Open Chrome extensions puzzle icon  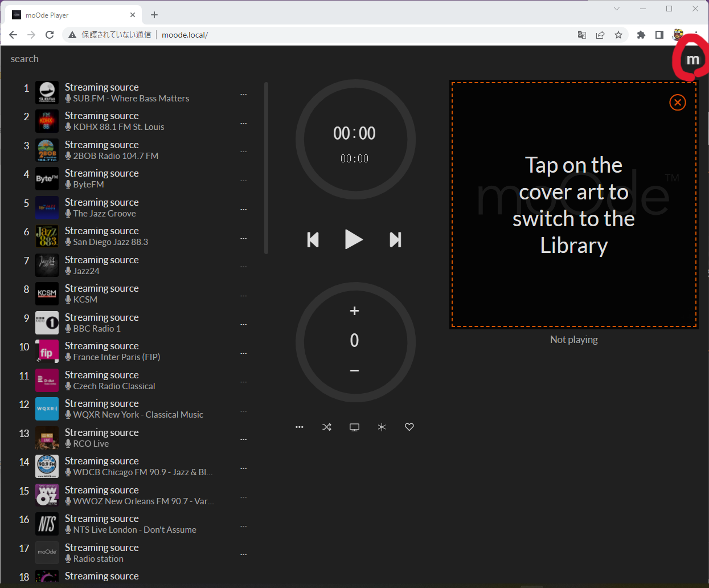[x=641, y=35]
